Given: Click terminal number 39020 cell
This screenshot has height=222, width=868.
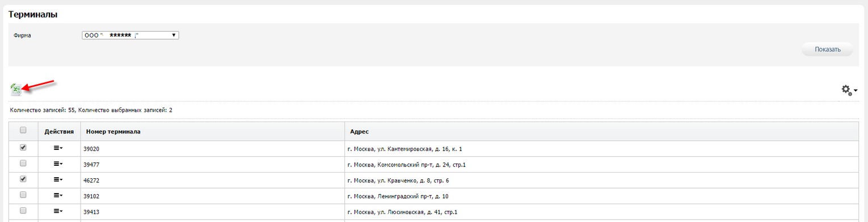Looking at the screenshot, I should [212, 149].
